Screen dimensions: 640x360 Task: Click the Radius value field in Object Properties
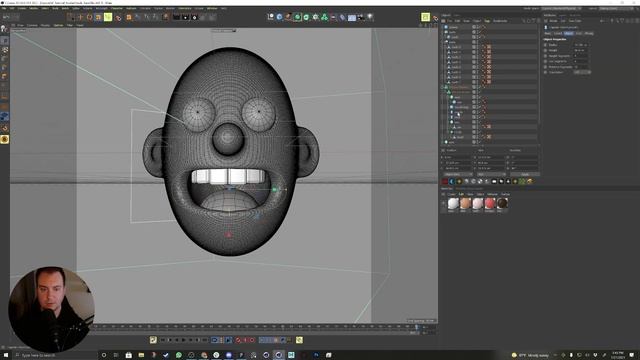[x=580, y=45]
